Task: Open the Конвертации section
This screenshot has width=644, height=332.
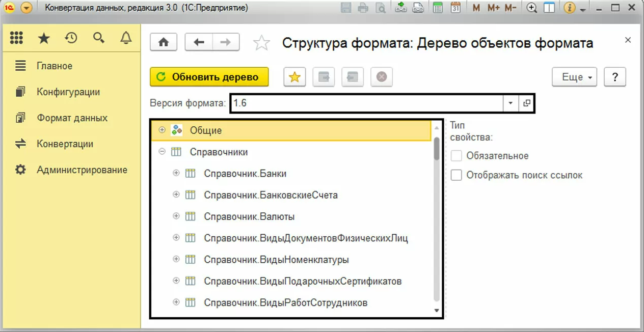Action: coord(65,144)
